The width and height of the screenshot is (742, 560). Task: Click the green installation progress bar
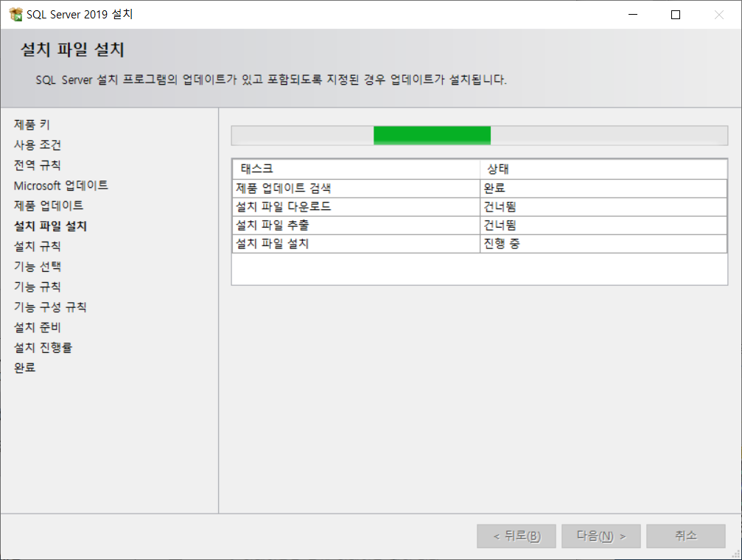point(432,136)
